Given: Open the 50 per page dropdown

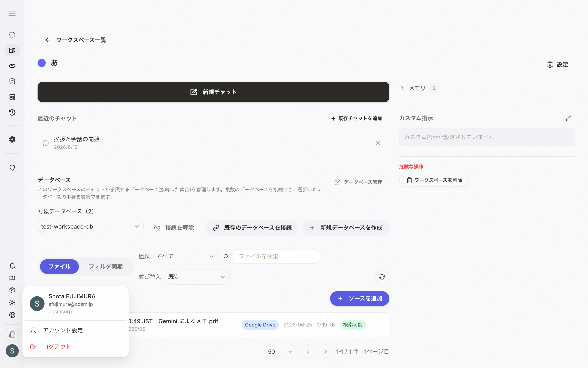Looking at the screenshot, I should 280,352.
